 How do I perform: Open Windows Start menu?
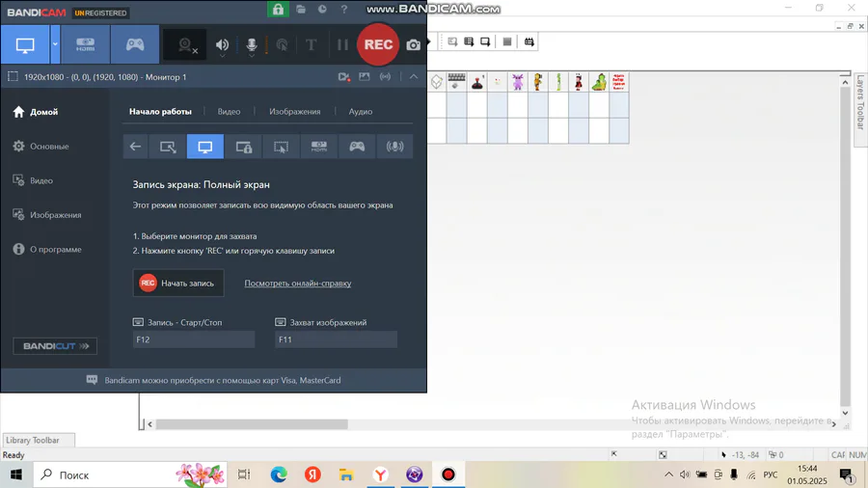point(16,474)
